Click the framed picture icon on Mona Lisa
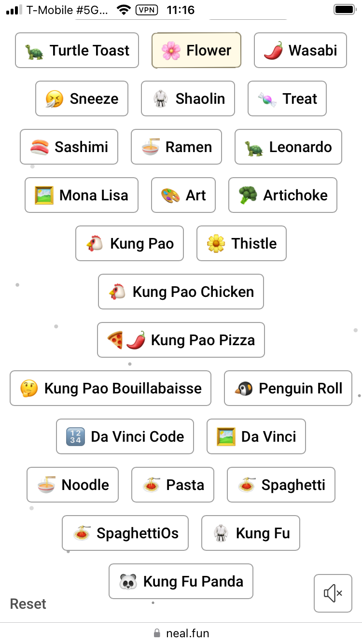Viewport: 362px width, 644px height. (44, 195)
